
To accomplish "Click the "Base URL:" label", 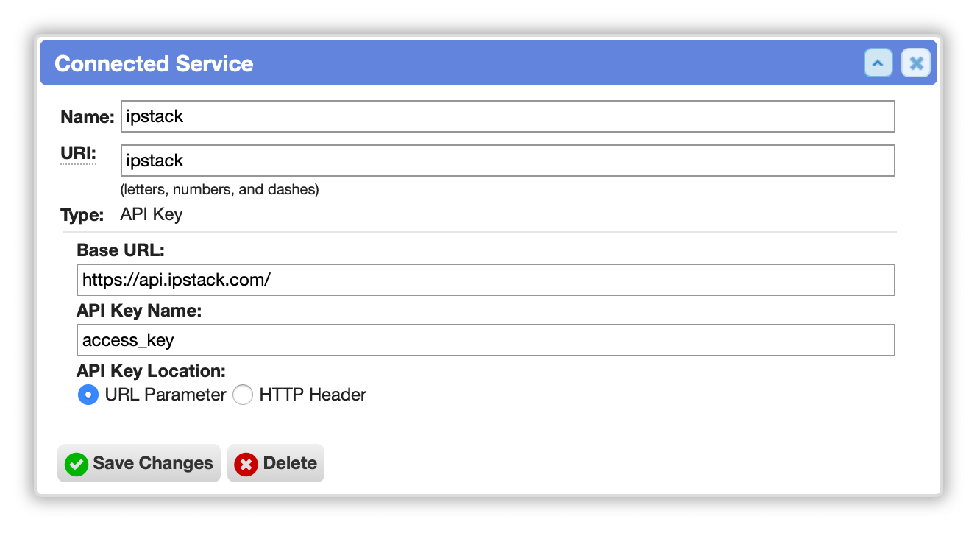I will point(121,250).
